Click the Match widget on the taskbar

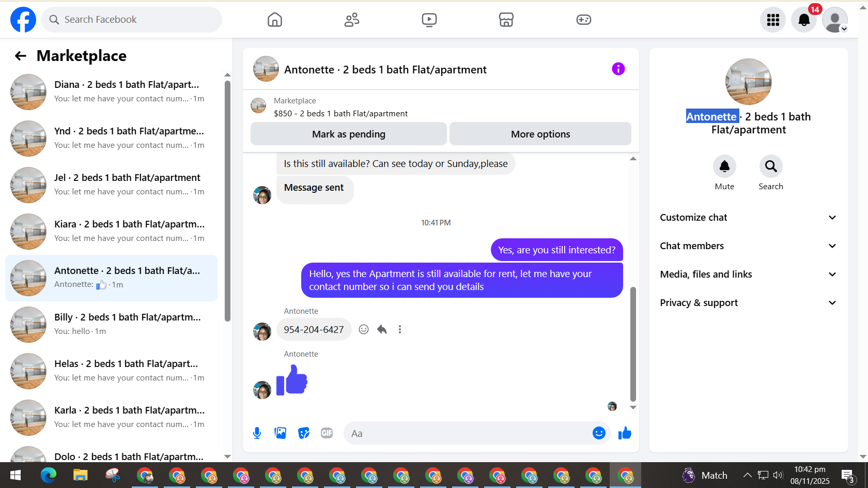click(706, 475)
